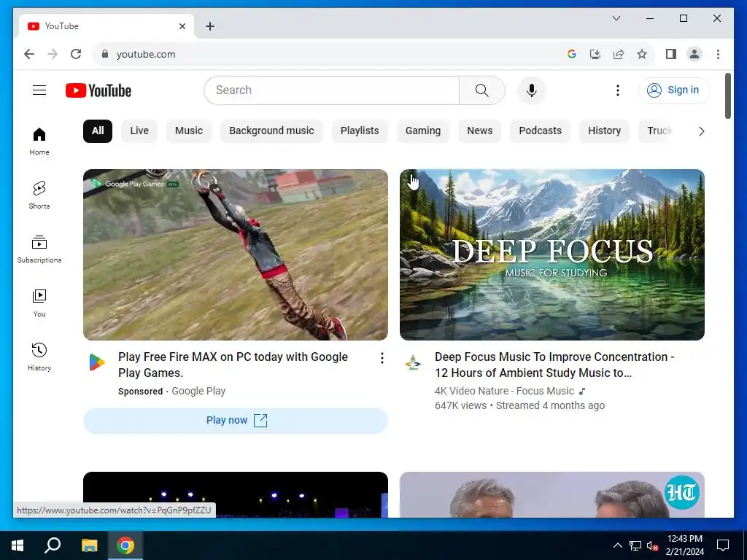The width and height of the screenshot is (747, 560).
Task: Open the YouTube hamburger guide menu
Action: pos(39,90)
